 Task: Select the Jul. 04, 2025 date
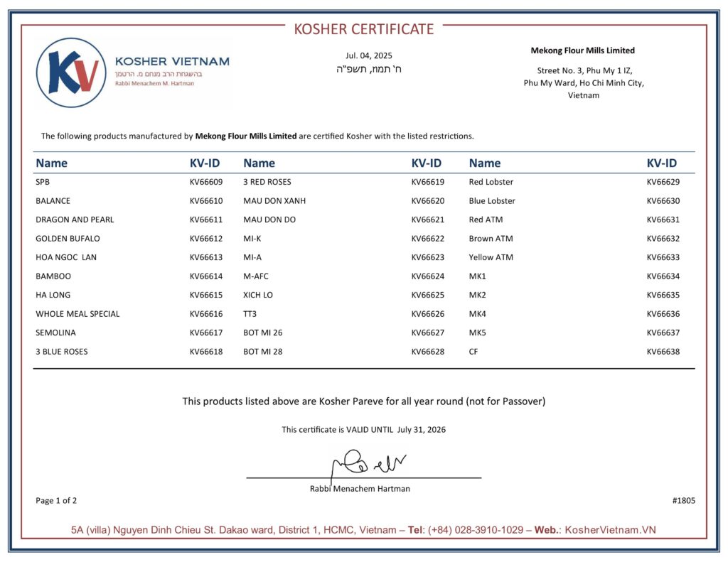coord(368,55)
